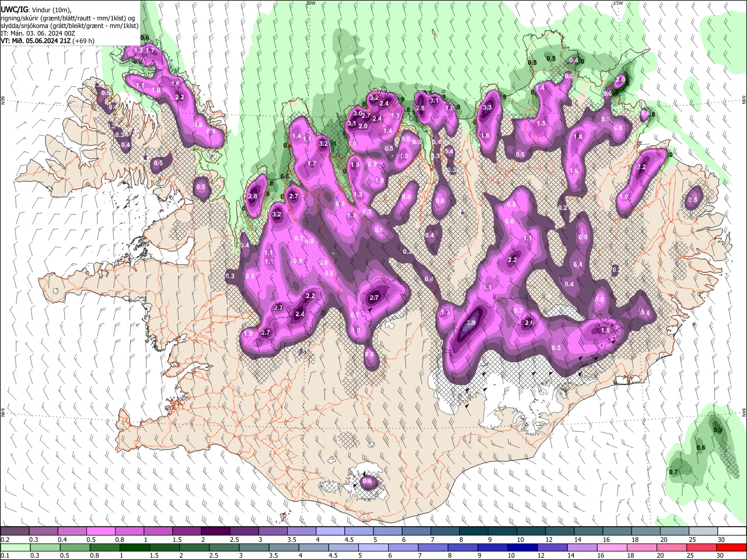Click the bright pink 0.5 swatch in upper legend

tap(100, 531)
